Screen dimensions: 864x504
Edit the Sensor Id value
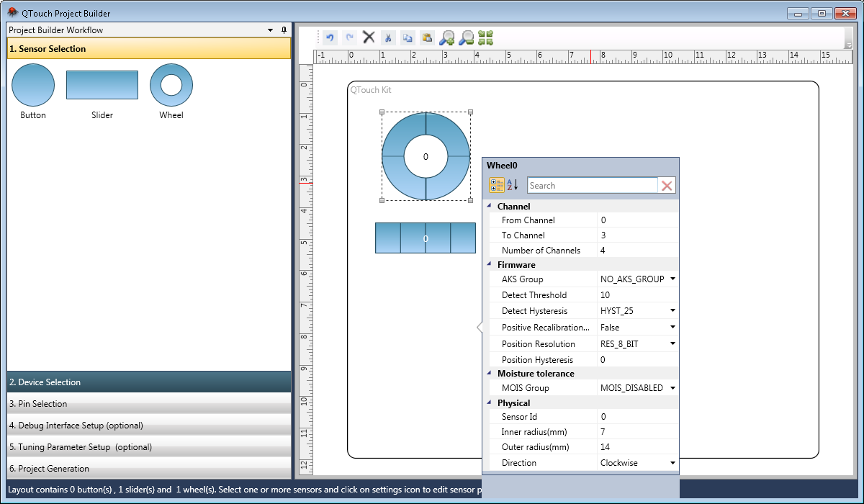click(637, 417)
